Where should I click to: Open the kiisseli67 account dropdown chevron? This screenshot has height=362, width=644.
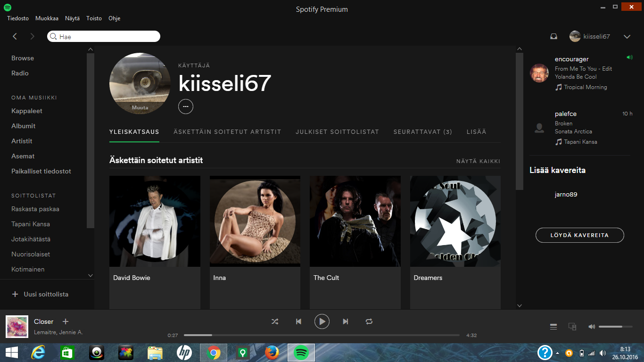tap(627, 36)
